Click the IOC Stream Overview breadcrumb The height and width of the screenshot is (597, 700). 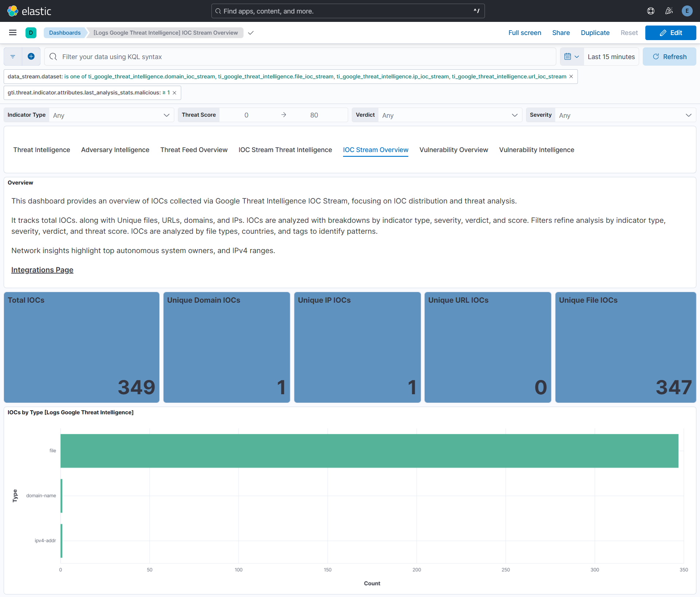(x=166, y=33)
